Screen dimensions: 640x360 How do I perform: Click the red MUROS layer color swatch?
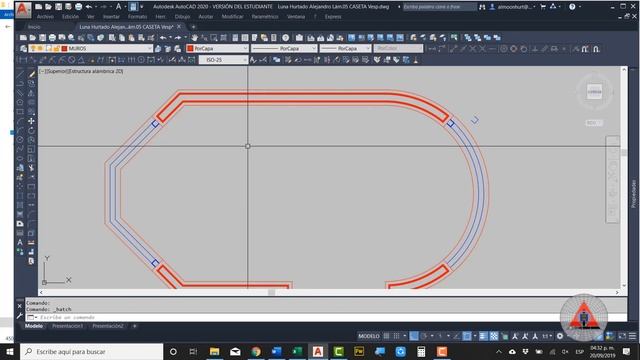64,49
